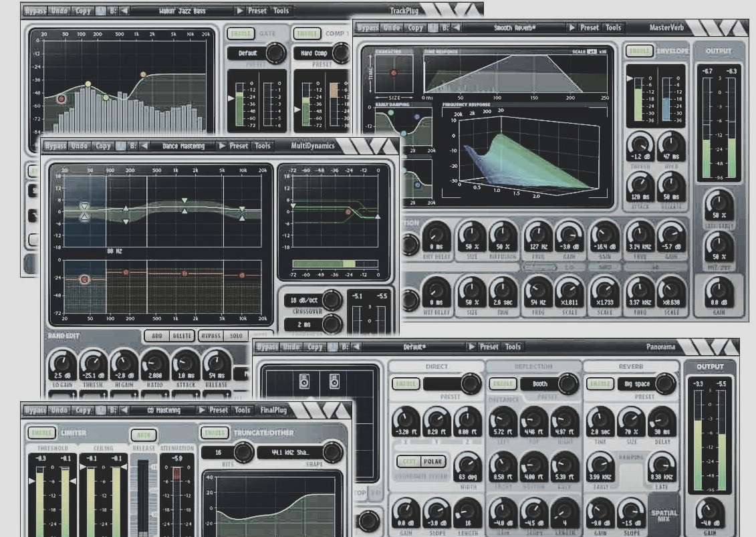The height and width of the screenshot is (537, 756).
Task: Click the next preset arrow in Panorama
Action: pos(471,347)
